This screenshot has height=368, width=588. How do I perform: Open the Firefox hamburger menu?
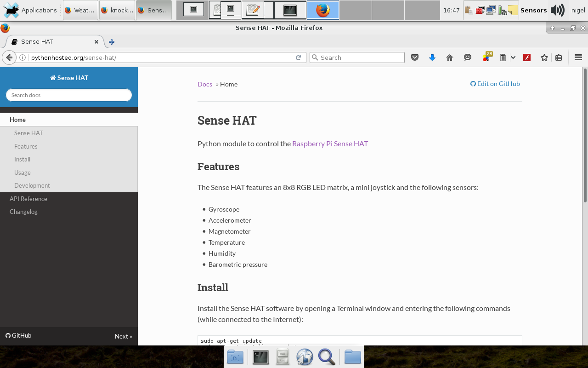pyautogui.click(x=578, y=57)
